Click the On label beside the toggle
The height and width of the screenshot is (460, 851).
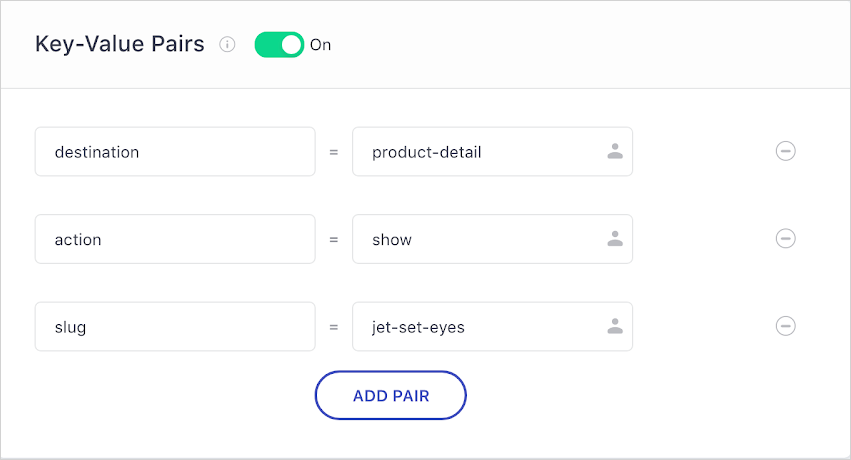(320, 45)
